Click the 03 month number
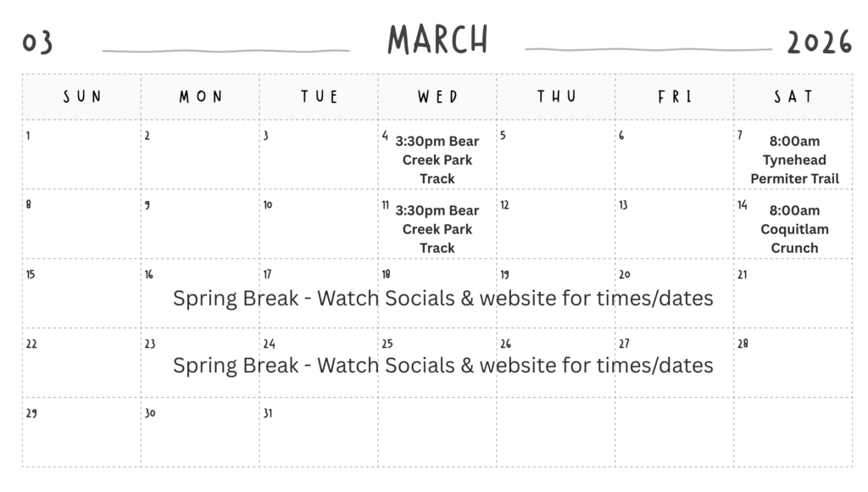Viewport: 868px width, 492px height. point(38,42)
